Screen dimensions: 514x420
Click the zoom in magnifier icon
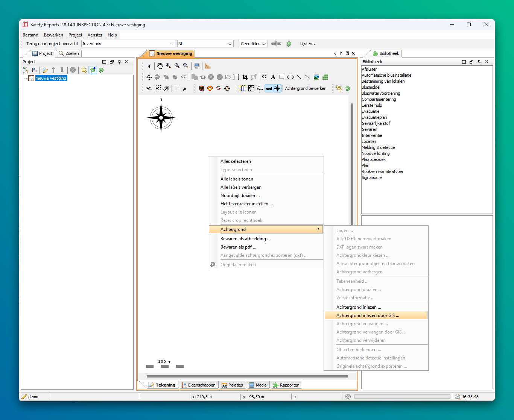coord(169,66)
